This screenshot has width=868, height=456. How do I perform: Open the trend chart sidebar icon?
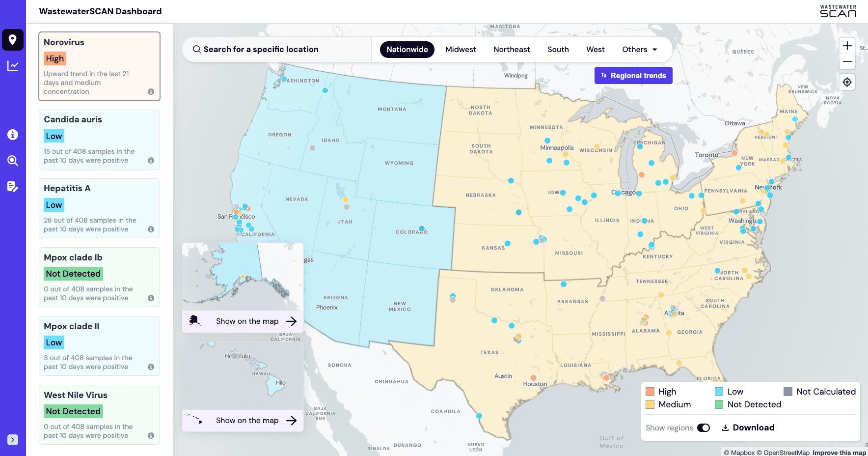(13, 66)
